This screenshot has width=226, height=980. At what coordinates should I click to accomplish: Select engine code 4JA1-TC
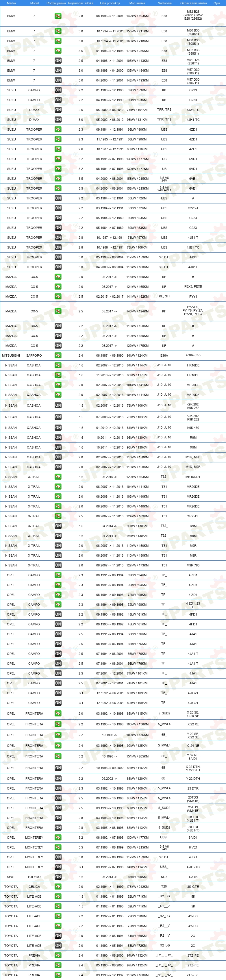[193, 110]
